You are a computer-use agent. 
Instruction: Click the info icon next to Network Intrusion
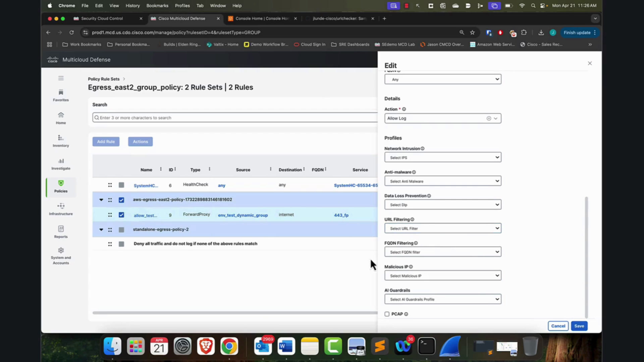(423, 148)
